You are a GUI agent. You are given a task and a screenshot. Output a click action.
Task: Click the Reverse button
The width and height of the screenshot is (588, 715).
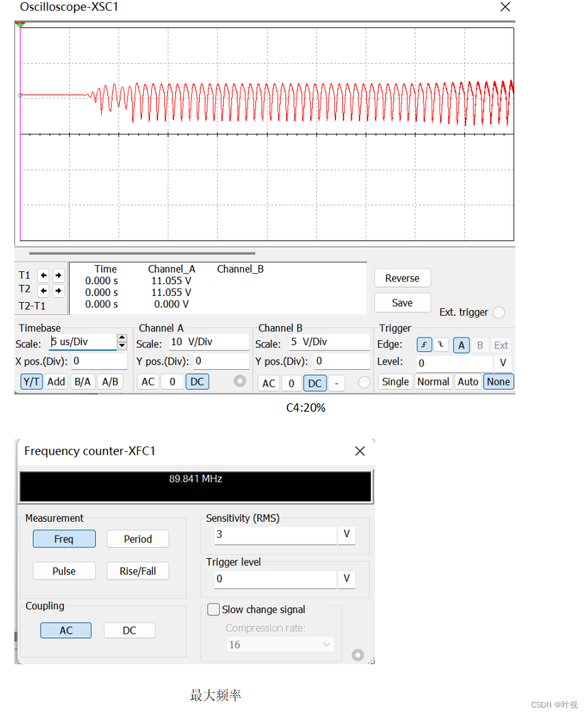(402, 278)
